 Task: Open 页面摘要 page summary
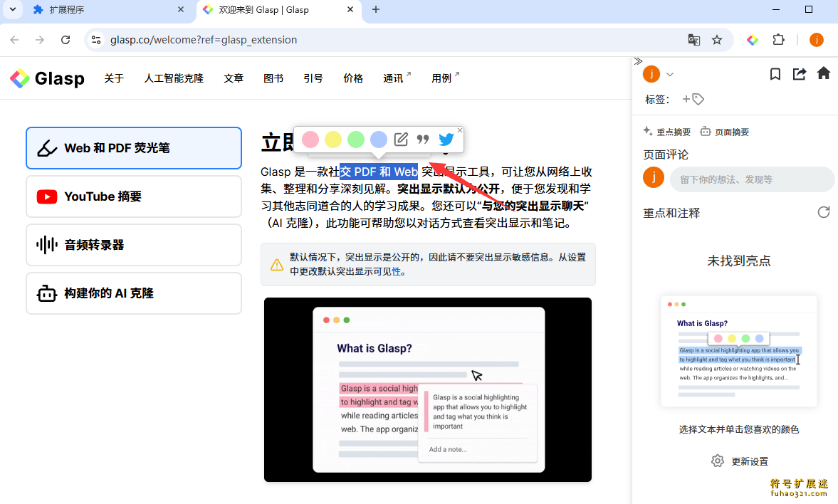[x=725, y=132]
